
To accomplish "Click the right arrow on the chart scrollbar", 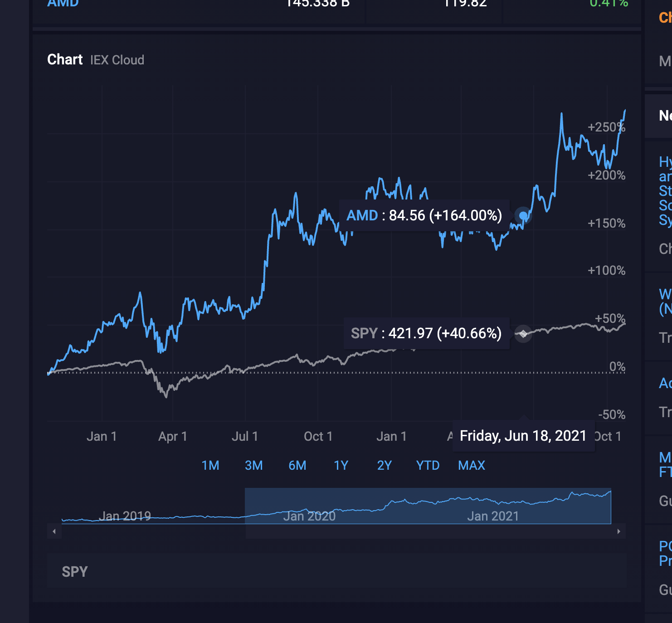I will click(618, 531).
